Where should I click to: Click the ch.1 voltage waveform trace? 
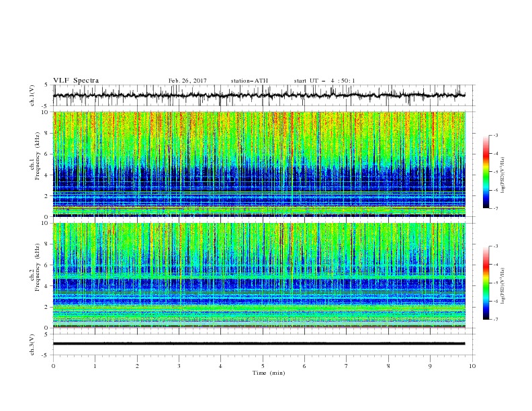coord(259,95)
